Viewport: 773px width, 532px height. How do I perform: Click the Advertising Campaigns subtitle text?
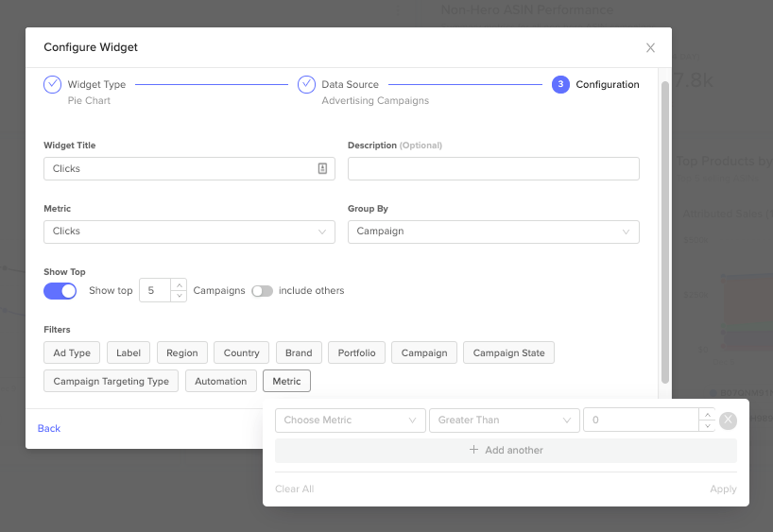375,100
